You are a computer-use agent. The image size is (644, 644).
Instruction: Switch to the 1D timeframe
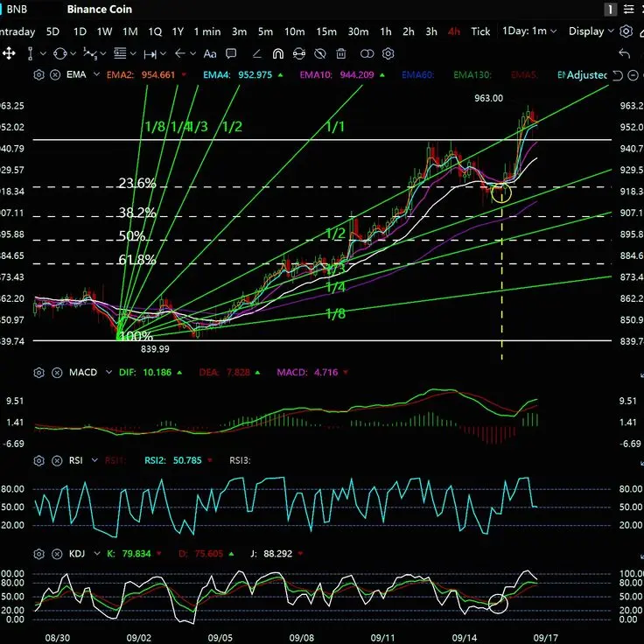tap(80, 31)
